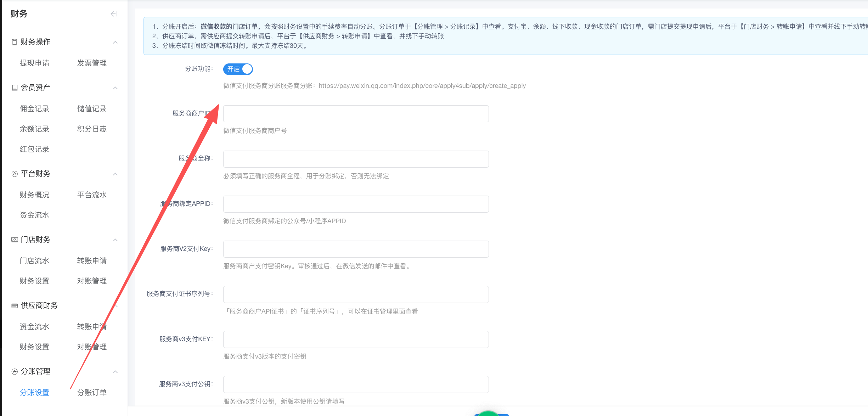Click the list icon beside 供应商财务
This screenshot has height=416, width=868.
tap(14, 305)
